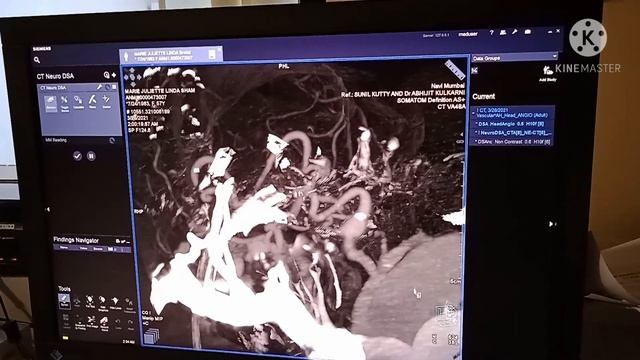
Task: Click the third tool icon in Tools top row
Action: click(x=90, y=302)
